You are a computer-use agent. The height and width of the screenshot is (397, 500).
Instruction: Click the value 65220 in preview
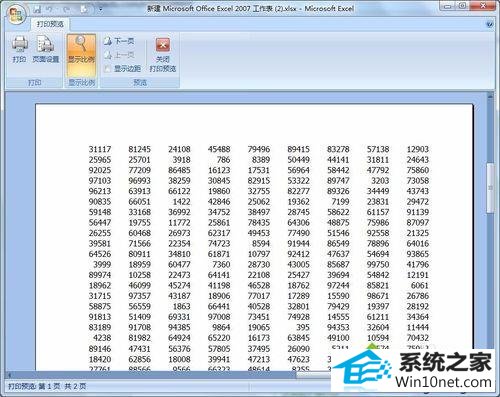(219, 338)
